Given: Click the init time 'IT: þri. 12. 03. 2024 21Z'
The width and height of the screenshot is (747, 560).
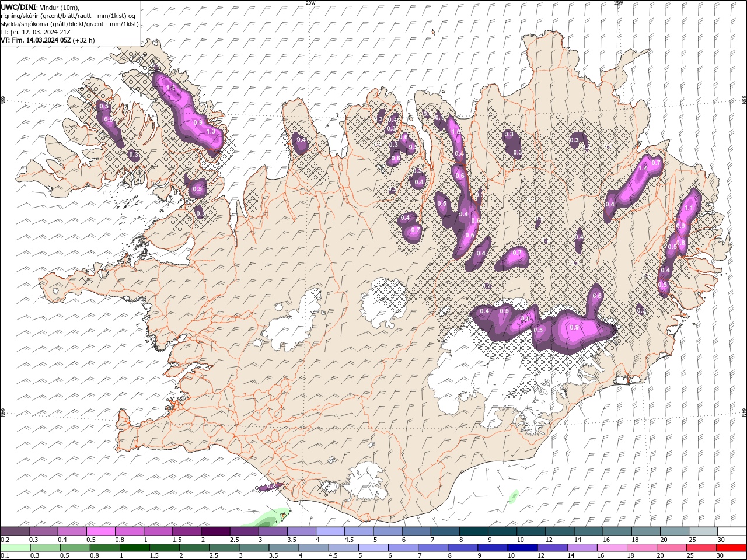Looking at the screenshot, I should pyautogui.click(x=36, y=32).
